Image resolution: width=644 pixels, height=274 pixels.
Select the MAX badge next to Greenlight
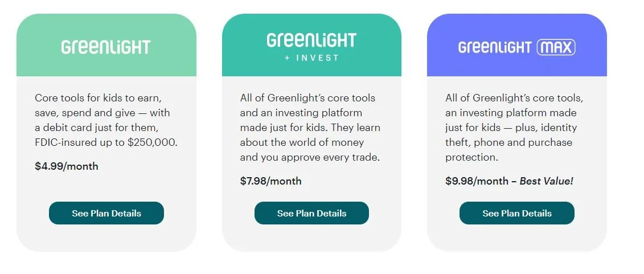(x=556, y=48)
